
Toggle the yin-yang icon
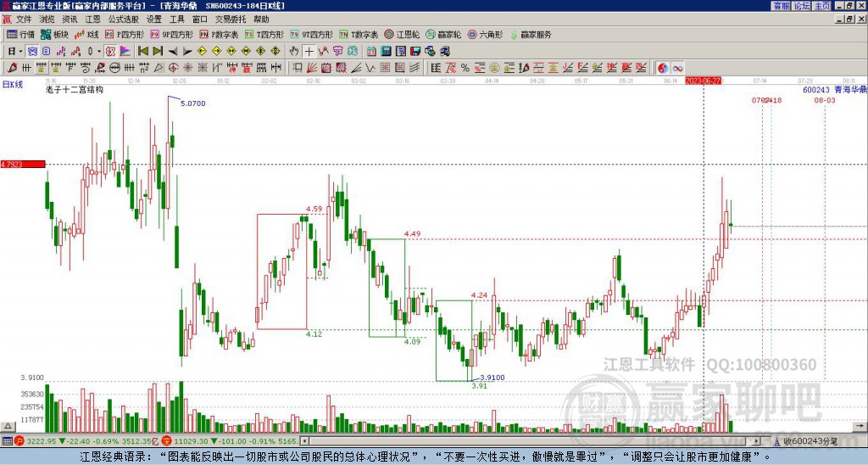click(663, 68)
